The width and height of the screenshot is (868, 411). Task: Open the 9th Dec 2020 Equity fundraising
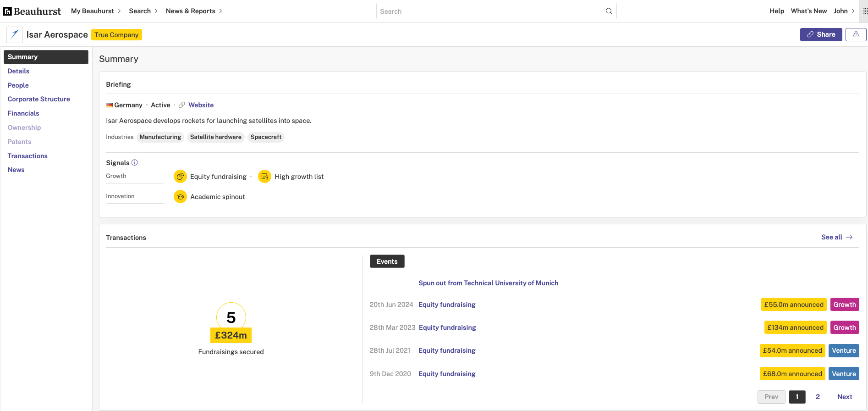(x=447, y=374)
